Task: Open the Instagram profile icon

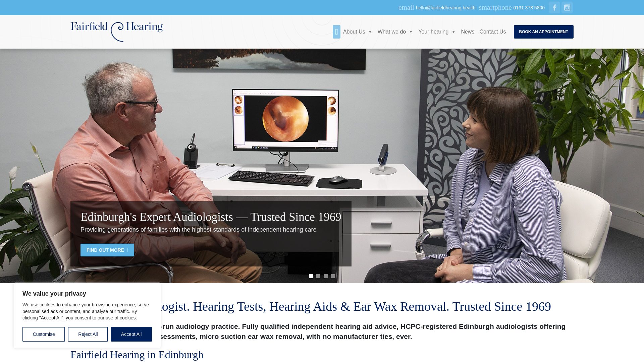Action: (x=567, y=7)
